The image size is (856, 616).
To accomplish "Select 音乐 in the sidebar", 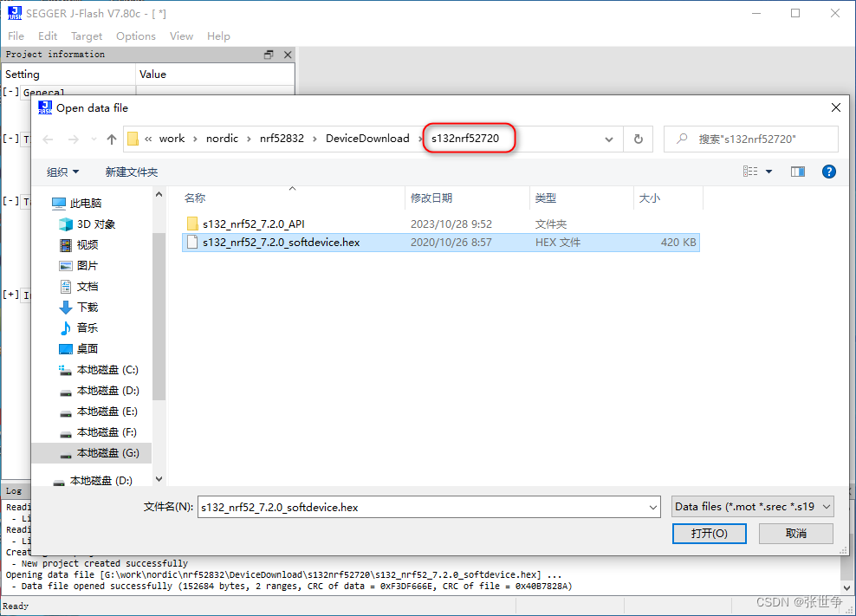I will tap(88, 327).
